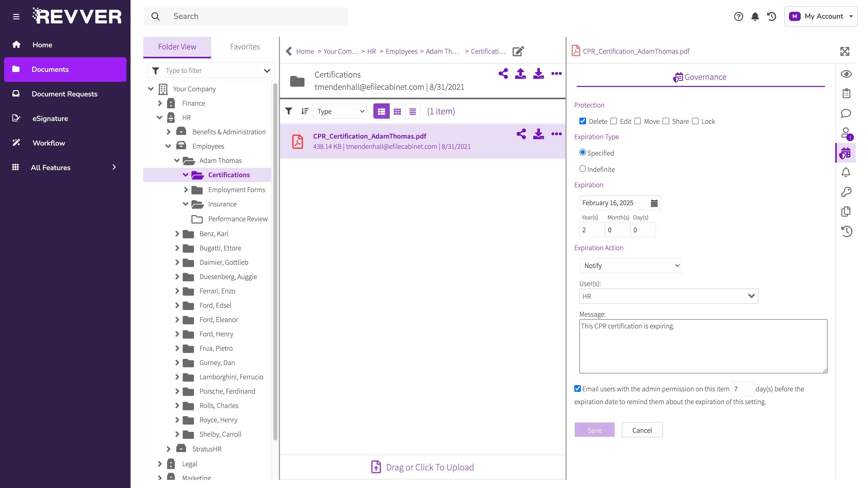This screenshot has height=488, width=868.
Task: Expand the document panel to fullscreen
Action: click(844, 51)
